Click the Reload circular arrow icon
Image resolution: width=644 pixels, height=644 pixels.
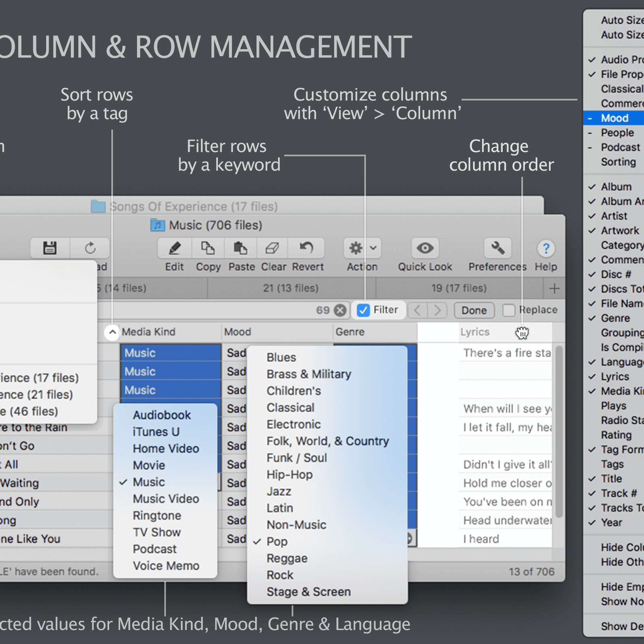[x=90, y=248]
